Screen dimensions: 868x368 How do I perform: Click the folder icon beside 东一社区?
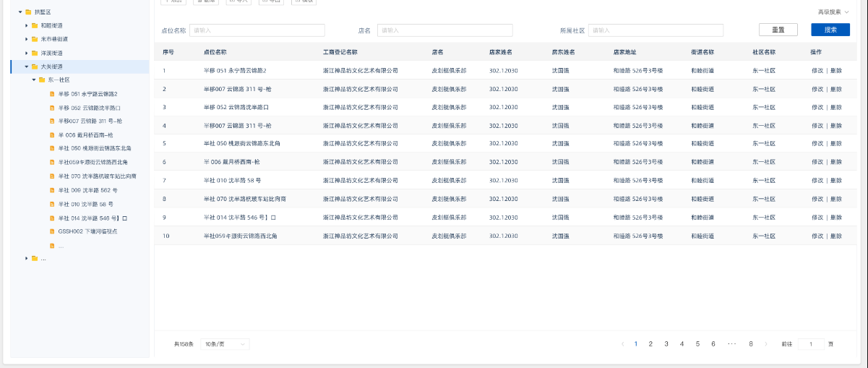[41, 80]
